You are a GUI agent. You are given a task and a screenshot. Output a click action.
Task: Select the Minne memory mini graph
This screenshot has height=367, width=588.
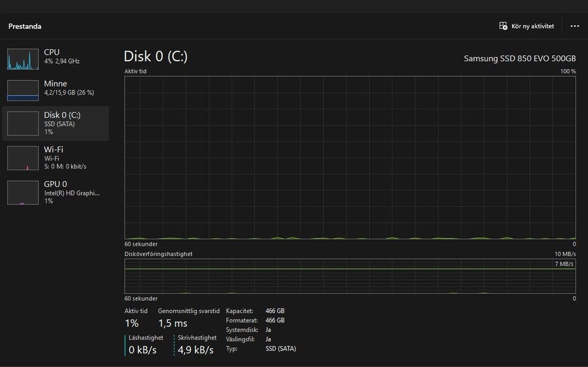pos(23,90)
